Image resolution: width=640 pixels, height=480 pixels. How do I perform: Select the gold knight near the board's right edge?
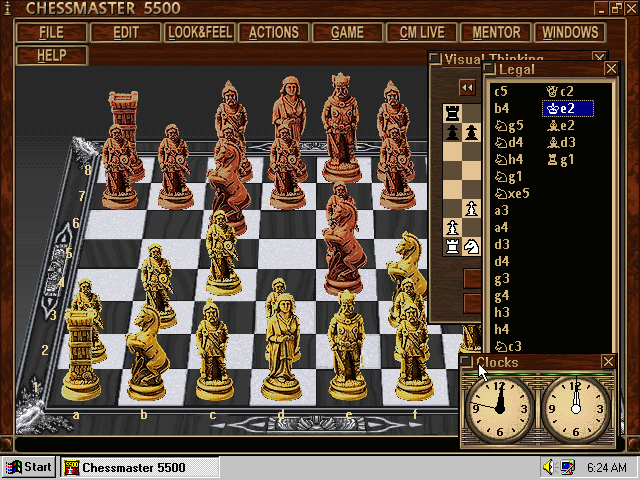click(x=408, y=261)
